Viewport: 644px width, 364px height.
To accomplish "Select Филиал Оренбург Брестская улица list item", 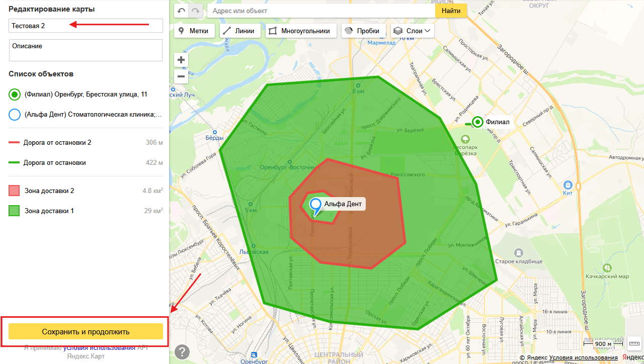I will pos(85,94).
